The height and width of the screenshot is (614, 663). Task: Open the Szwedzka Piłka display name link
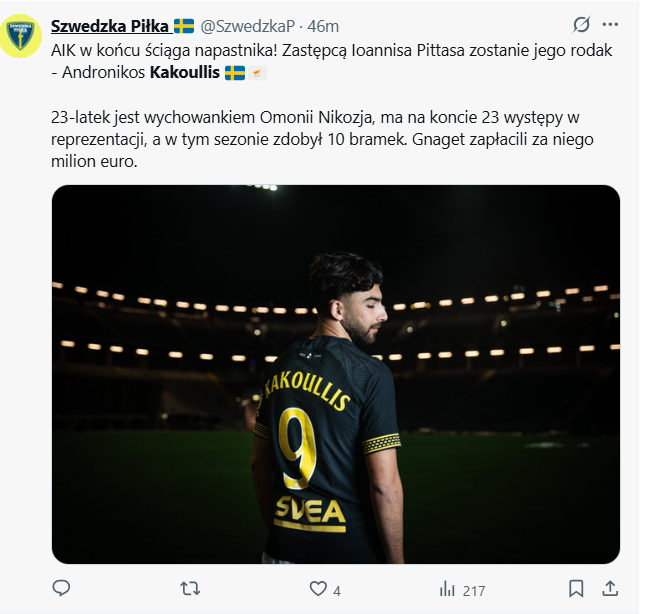pyautogui.click(x=111, y=25)
